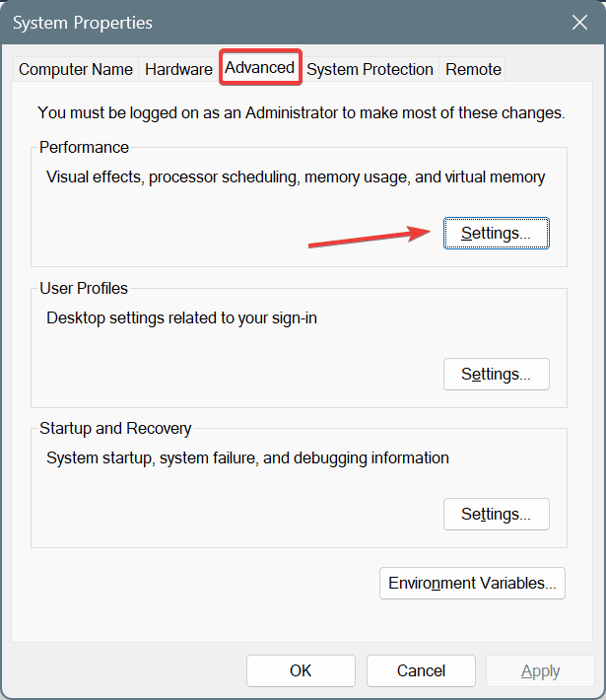The width and height of the screenshot is (606, 700).
Task: Close the System Properties window
Action: [x=578, y=22]
